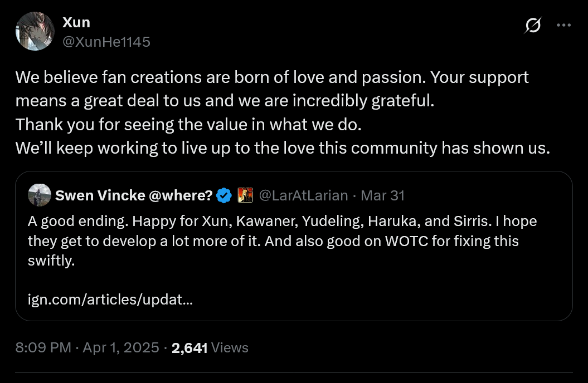Click the 2,641 Views count
The height and width of the screenshot is (383, 588).
pos(210,348)
